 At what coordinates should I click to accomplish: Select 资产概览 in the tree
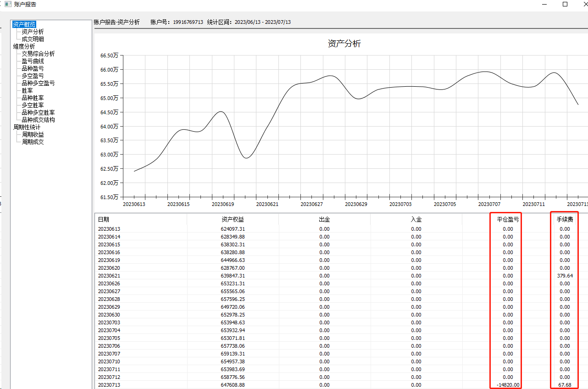[24, 24]
